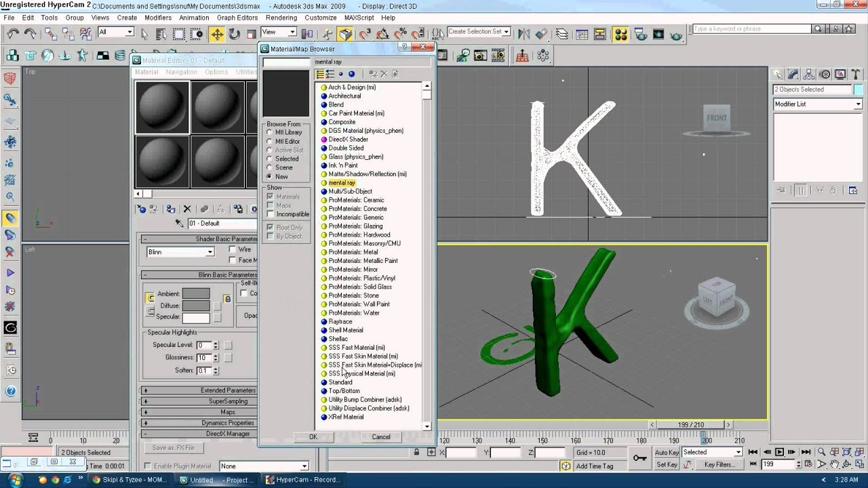This screenshot has width=868, height=488.
Task: Open the File menu
Action: 9,18
